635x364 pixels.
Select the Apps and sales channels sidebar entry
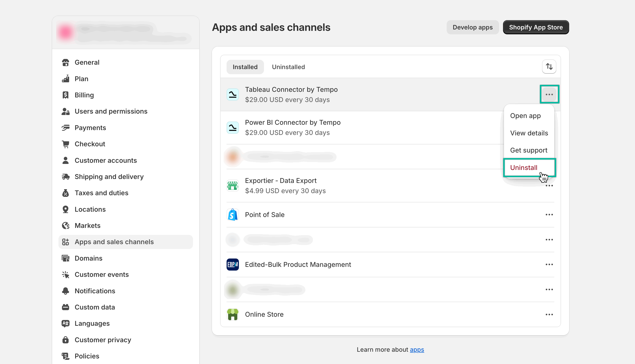(x=114, y=242)
